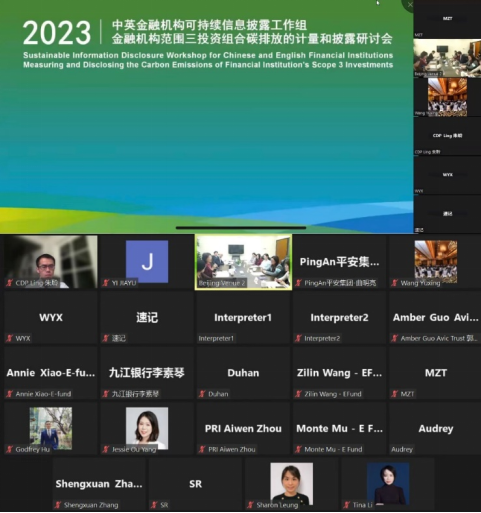The height and width of the screenshot is (513, 481).
Task: Select the Audrey participant tile
Action: pyautogui.click(x=436, y=429)
